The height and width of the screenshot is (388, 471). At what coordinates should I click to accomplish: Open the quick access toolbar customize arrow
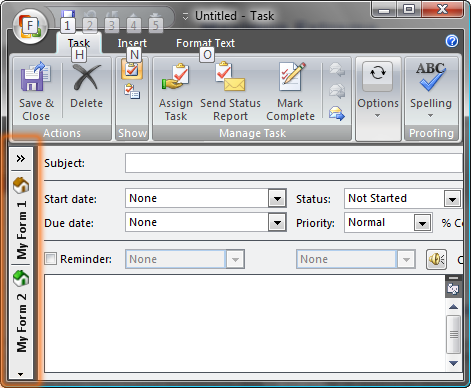coord(185,16)
